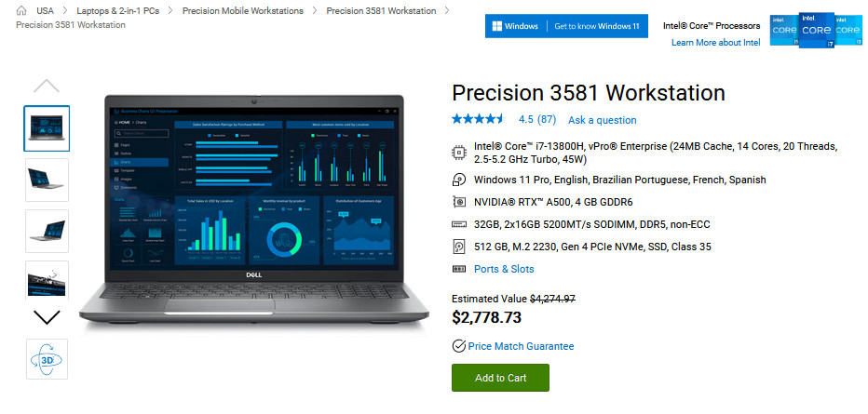Click the NVIDIA RTX A500 specification text
This screenshot has height=414, width=868.
click(x=553, y=202)
